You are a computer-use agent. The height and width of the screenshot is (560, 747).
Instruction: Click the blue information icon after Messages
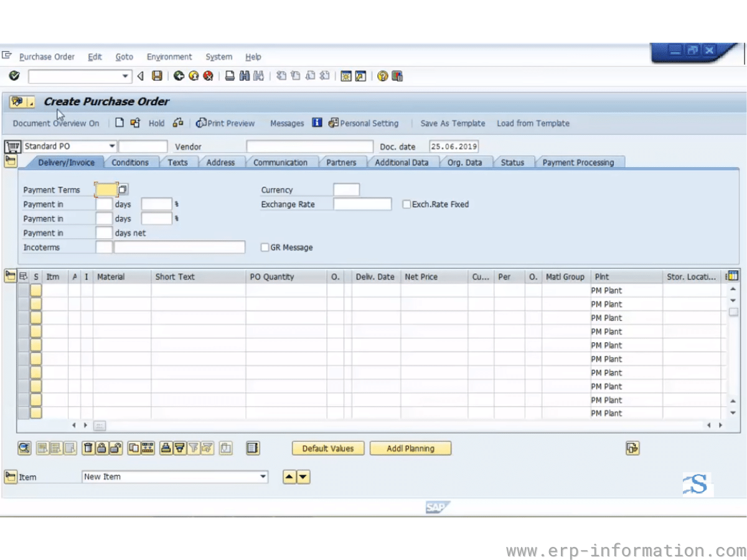tap(317, 123)
